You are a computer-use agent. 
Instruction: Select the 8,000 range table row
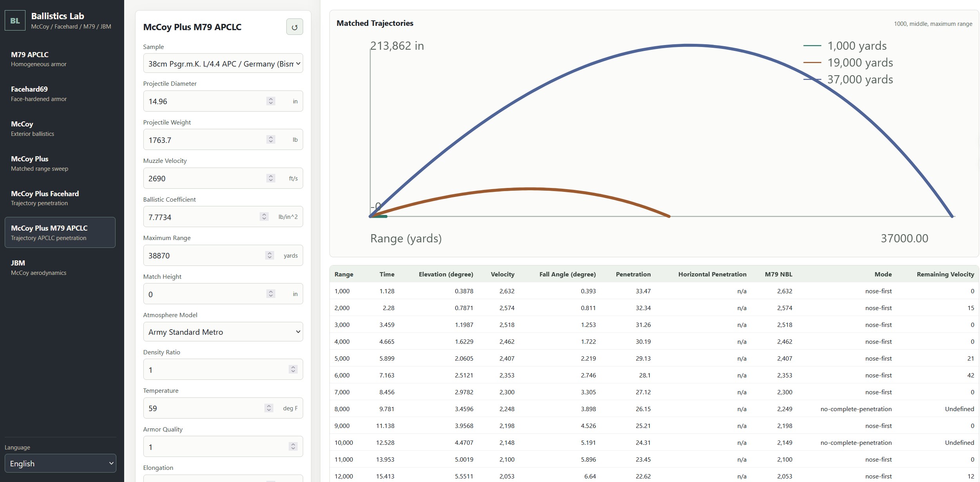654,409
